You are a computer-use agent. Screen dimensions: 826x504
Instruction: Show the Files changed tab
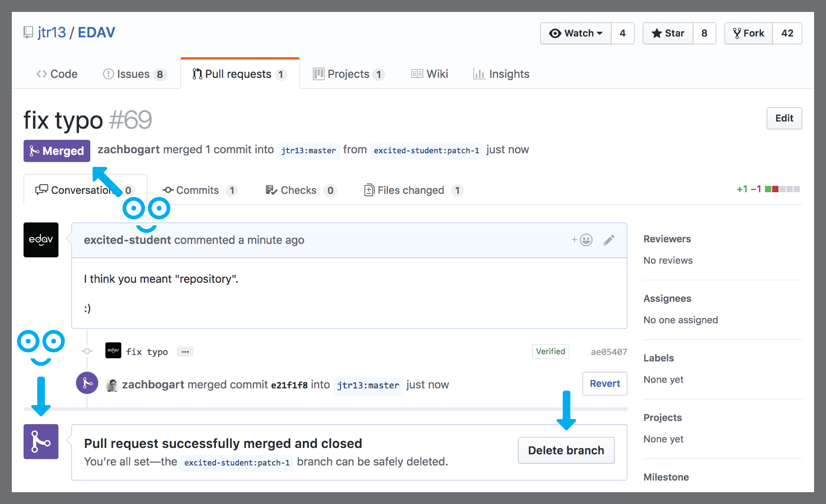(414, 190)
